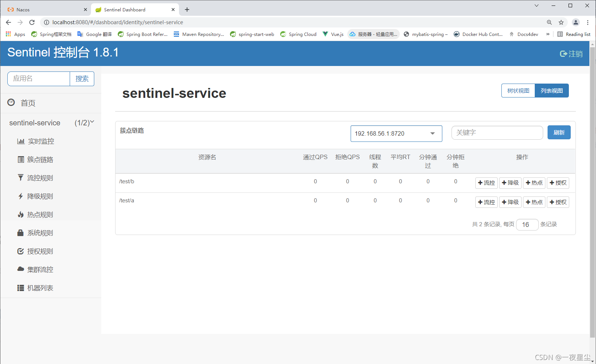This screenshot has width=596, height=364.
Task: Close the Sentinel Dashboard tab
Action: pyautogui.click(x=173, y=10)
